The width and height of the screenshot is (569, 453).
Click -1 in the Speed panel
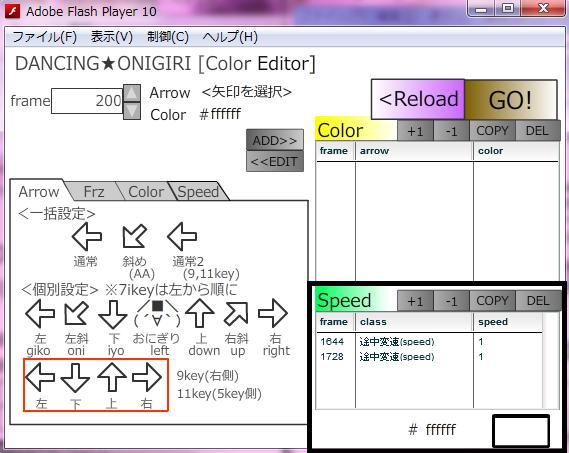coord(452,301)
